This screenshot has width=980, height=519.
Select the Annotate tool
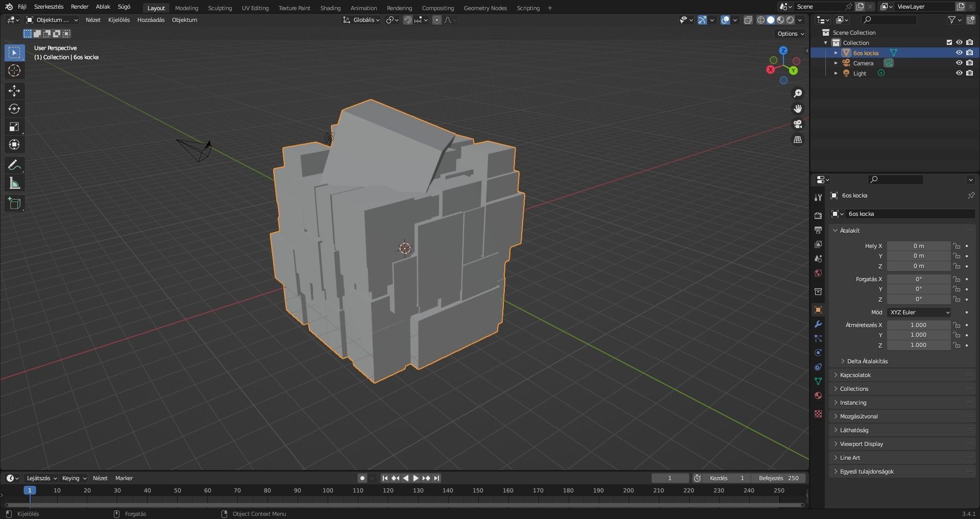pyautogui.click(x=14, y=165)
